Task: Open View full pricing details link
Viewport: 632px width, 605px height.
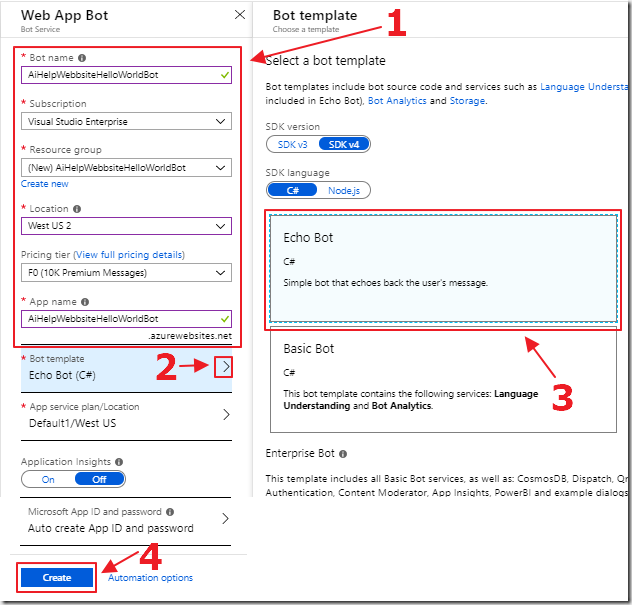Action: tap(129, 255)
